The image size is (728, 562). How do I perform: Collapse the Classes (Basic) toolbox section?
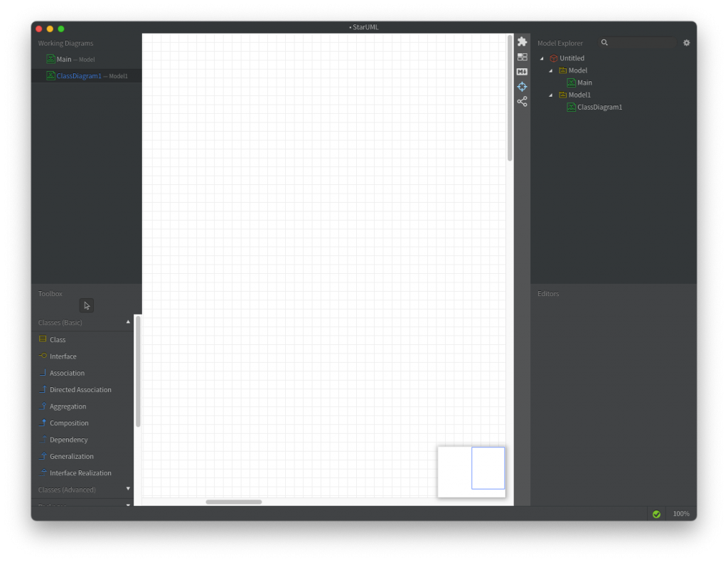pyautogui.click(x=128, y=322)
